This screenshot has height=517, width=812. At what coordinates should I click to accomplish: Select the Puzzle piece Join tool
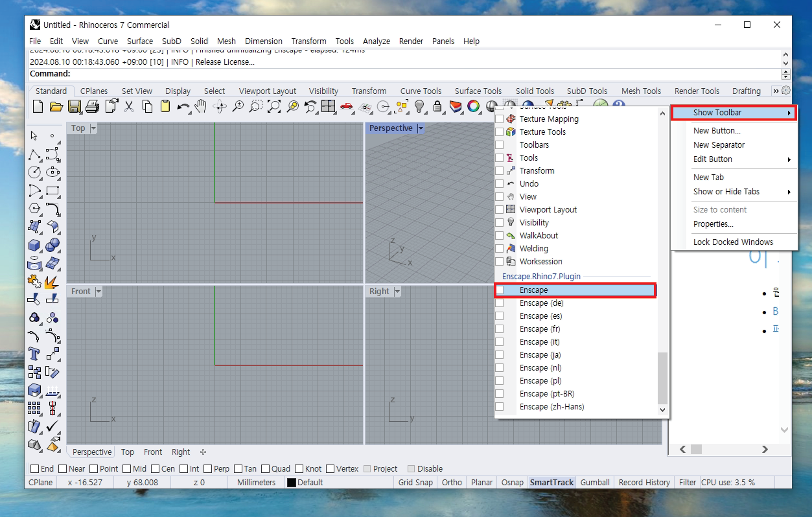tap(34, 282)
